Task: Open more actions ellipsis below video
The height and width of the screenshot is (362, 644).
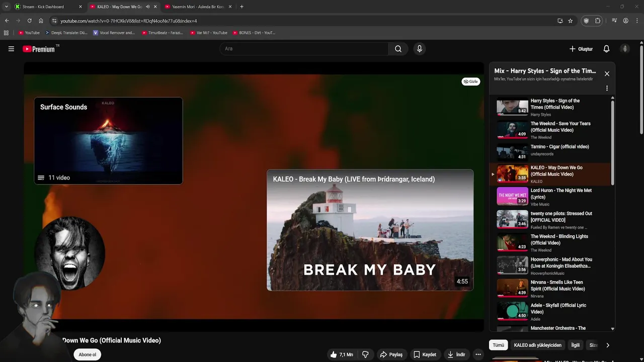Action: click(478, 354)
